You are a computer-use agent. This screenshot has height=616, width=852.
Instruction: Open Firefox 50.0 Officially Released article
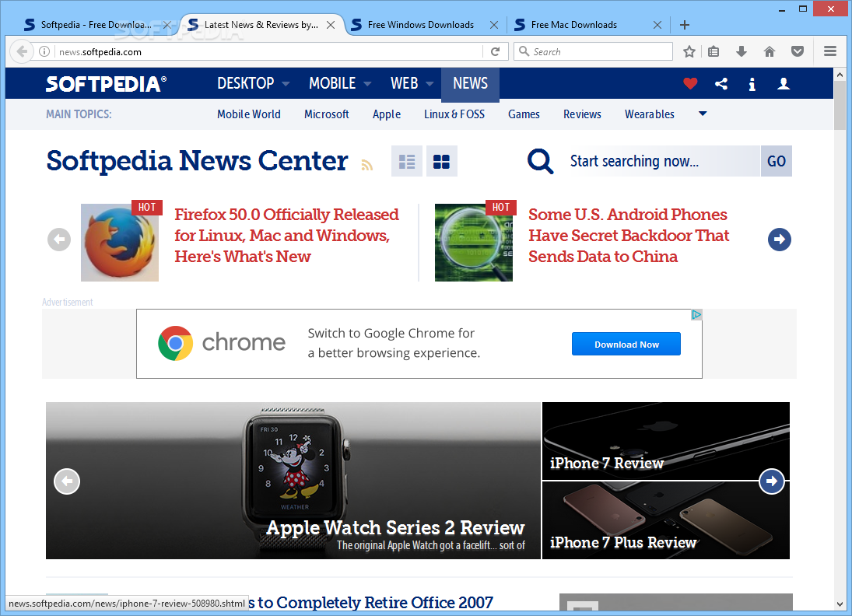[287, 235]
